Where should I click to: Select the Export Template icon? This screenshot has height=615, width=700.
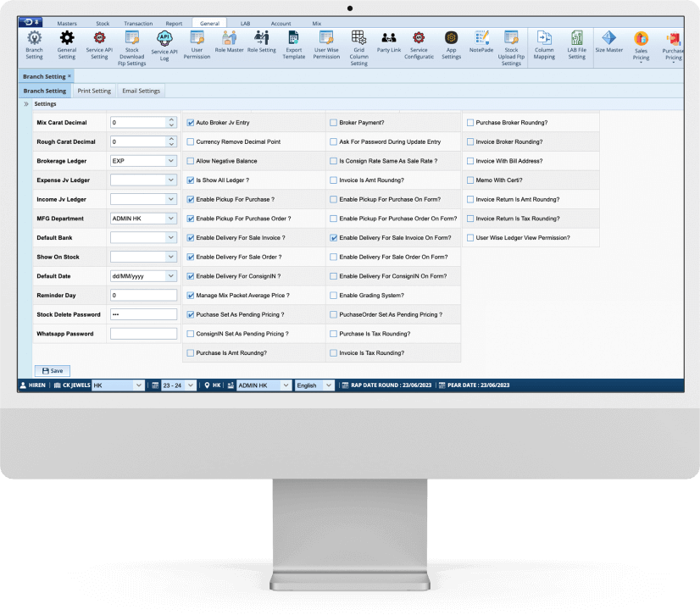293,39
